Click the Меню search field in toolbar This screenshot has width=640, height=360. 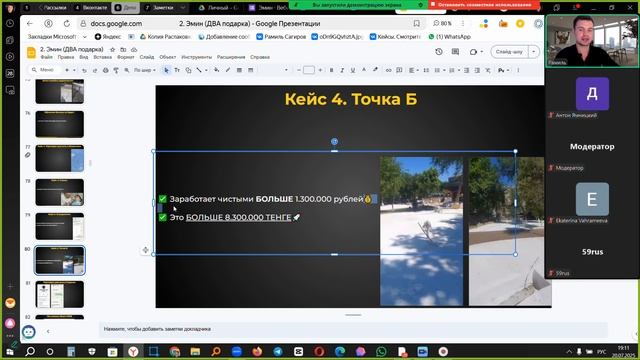(47, 70)
